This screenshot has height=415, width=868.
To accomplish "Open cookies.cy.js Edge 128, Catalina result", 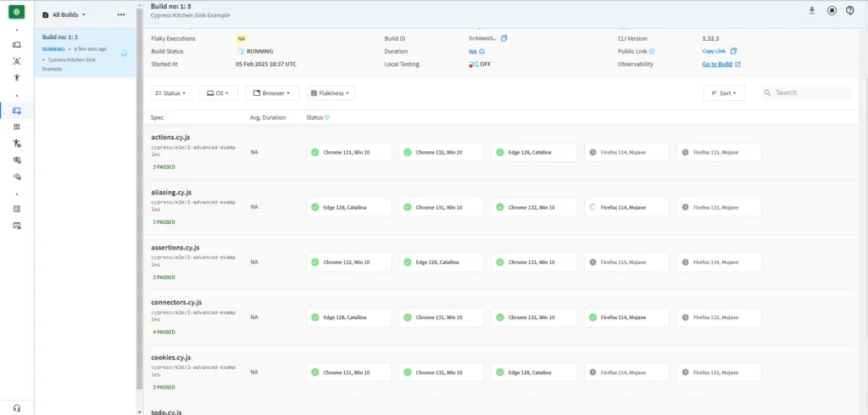I will click(534, 373).
